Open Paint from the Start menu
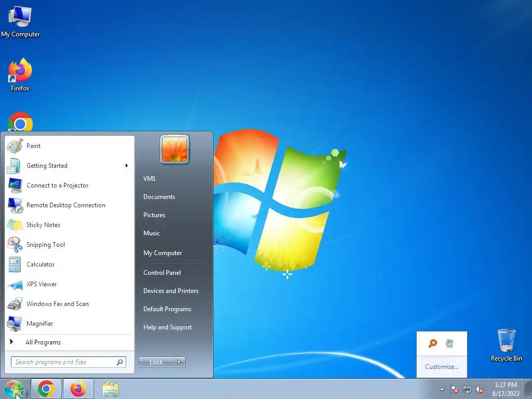The width and height of the screenshot is (532, 399). (70, 146)
